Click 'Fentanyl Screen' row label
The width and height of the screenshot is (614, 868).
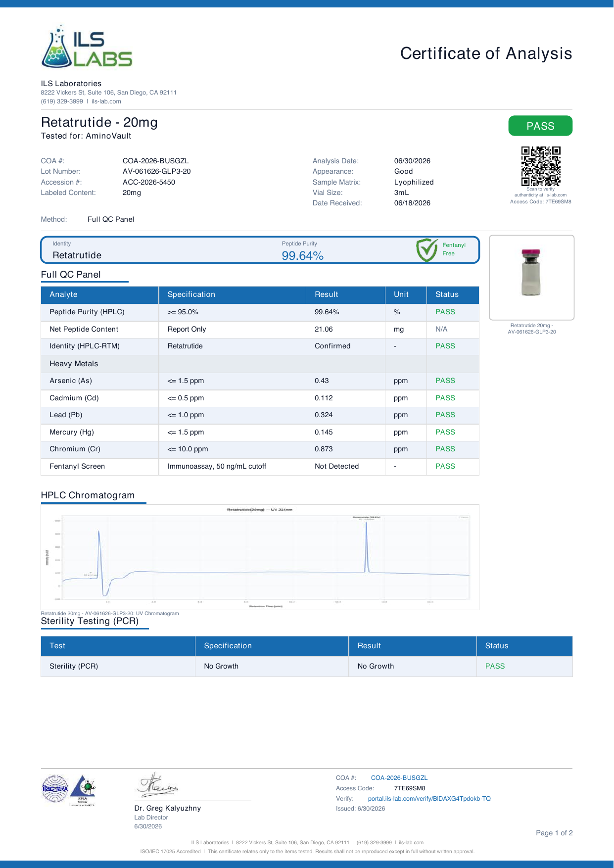tap(77, 466)
